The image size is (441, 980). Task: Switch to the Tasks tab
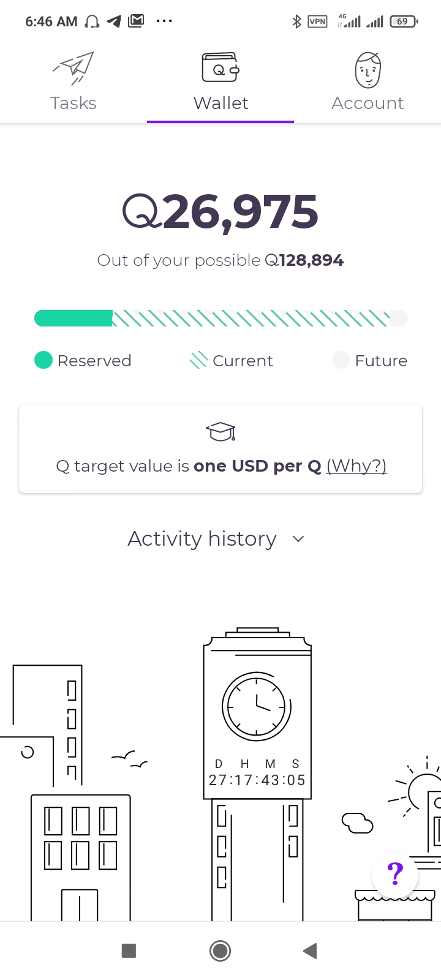73,103
